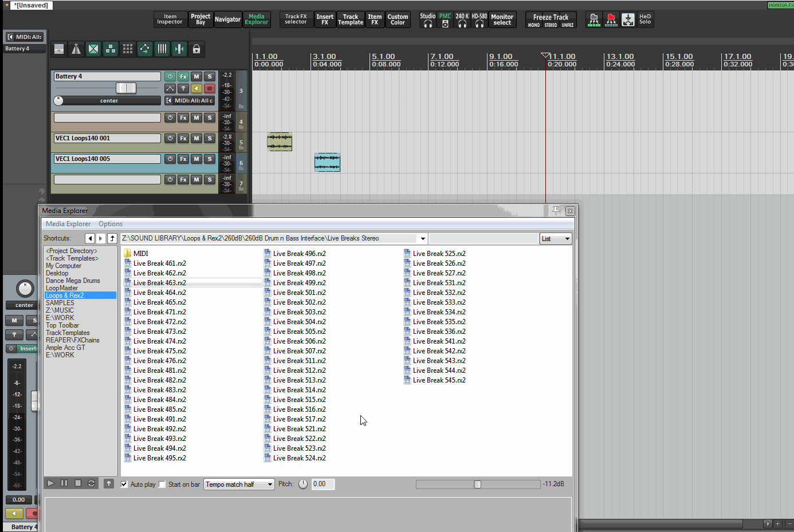The image size is (794, 532).
Task: Toggle envelope move-with-items icon in toolbar
Action: click(145, 49)
